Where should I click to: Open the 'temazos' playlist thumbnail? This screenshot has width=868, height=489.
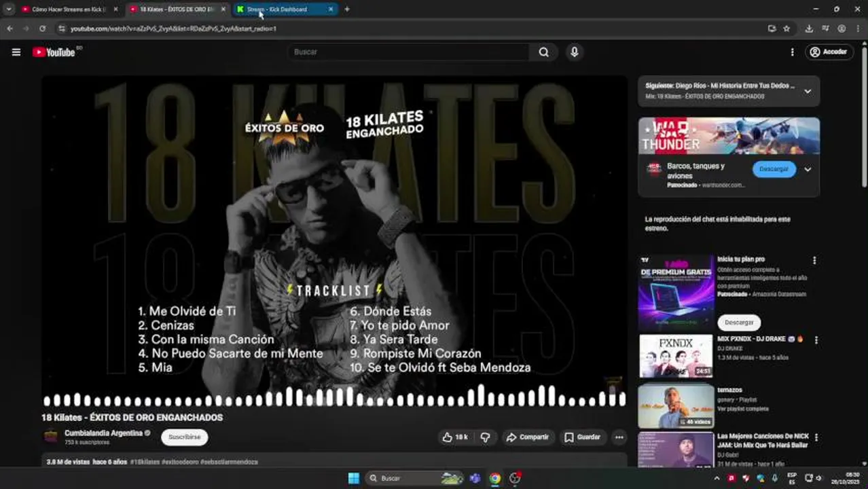click(676, 407)
